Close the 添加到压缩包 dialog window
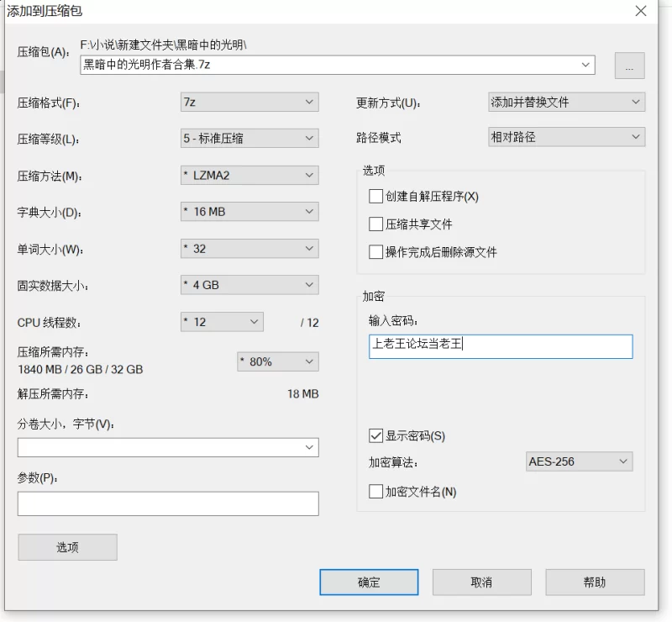The image size is (672, 622). click(641, 11)
